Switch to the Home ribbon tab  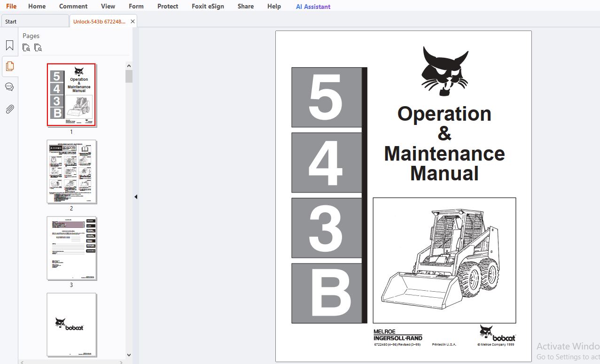37,6
